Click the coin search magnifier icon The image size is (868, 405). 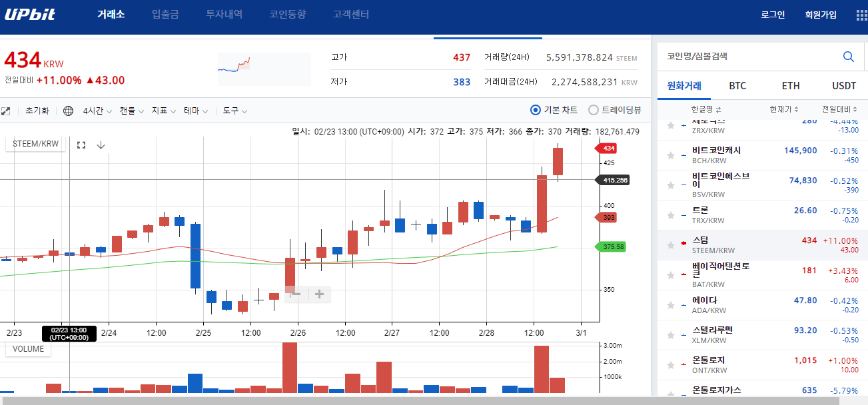tap(848, 57)
